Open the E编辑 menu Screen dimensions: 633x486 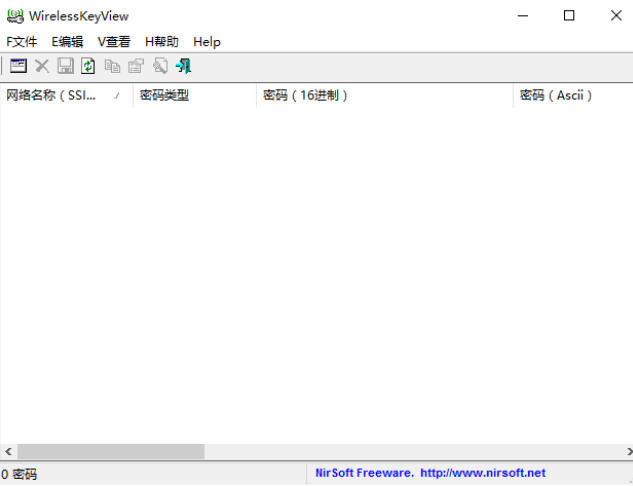coord(67,42)
